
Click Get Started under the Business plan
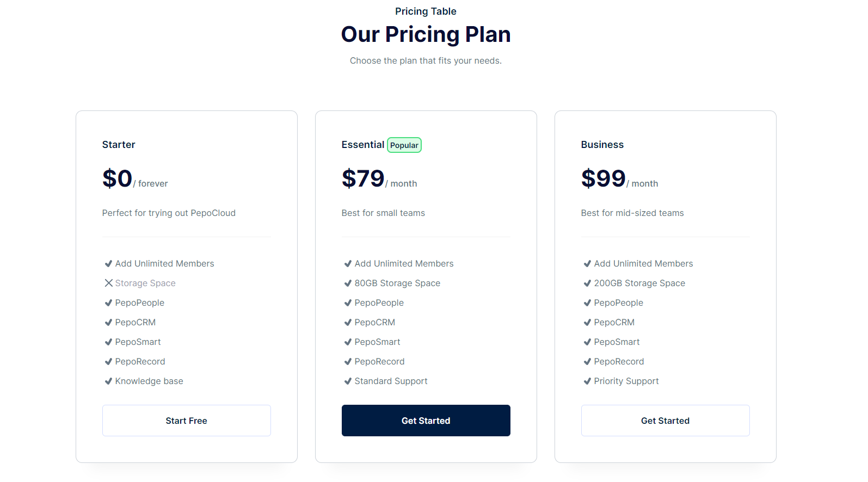point(665,420)
